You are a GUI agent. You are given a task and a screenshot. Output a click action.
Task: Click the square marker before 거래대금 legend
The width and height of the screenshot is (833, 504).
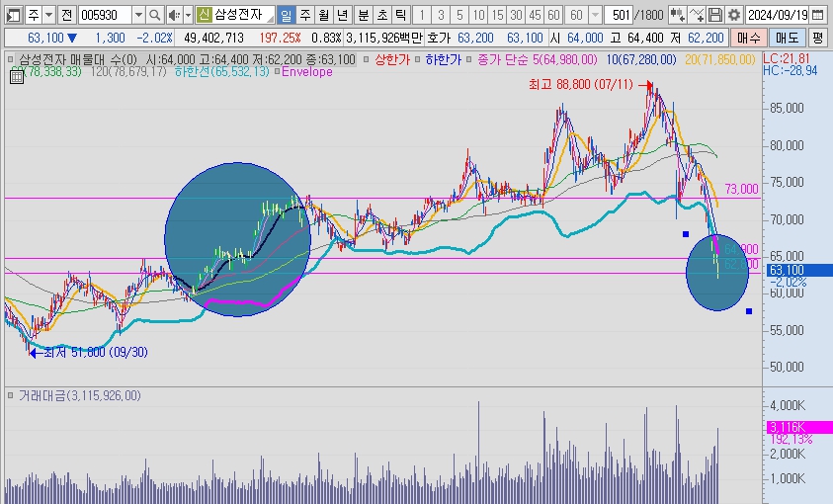click(x=10, y=395)
